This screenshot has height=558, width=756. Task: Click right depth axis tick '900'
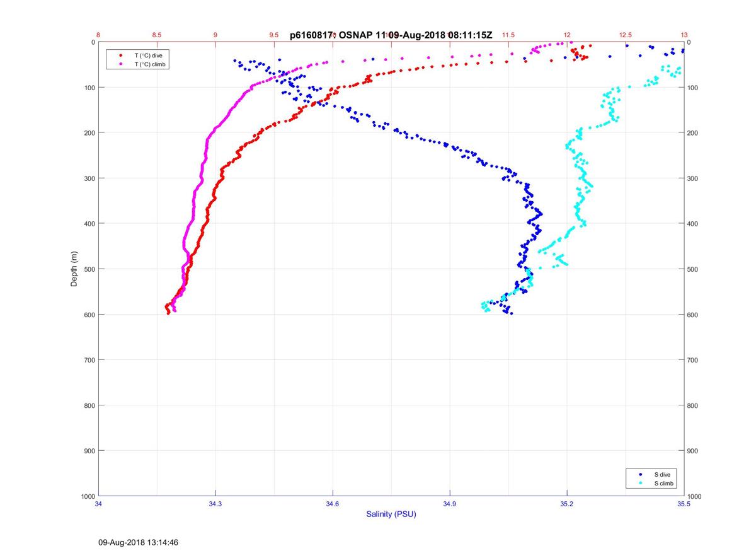click(692, 451)
